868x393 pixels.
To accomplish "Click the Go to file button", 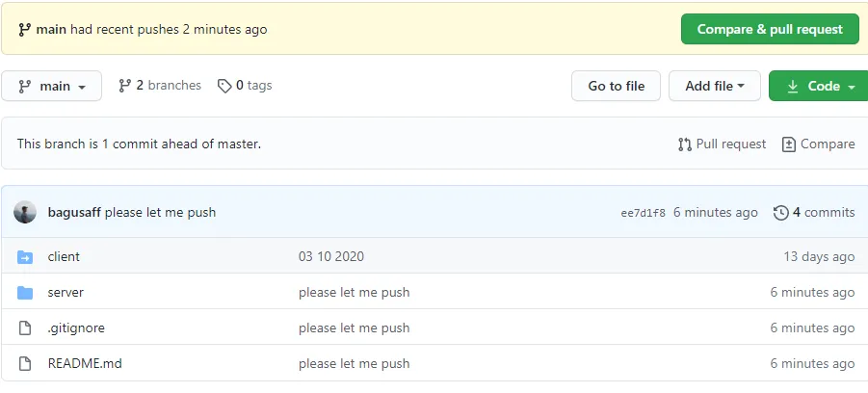I will (616, 86).
